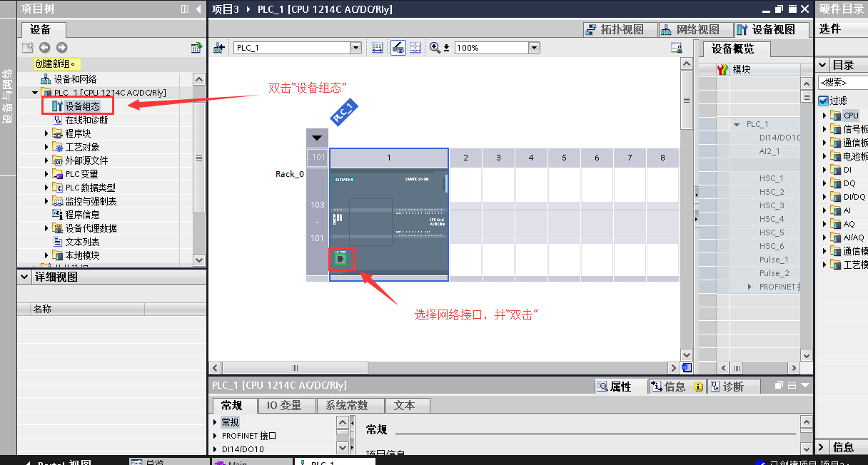Open the 信息 info tab in inspector

677,387
